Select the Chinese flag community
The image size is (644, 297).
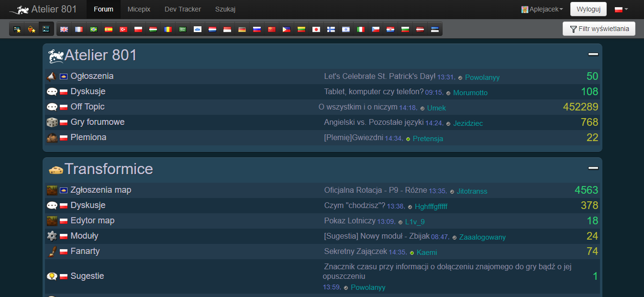pos(272,29)
